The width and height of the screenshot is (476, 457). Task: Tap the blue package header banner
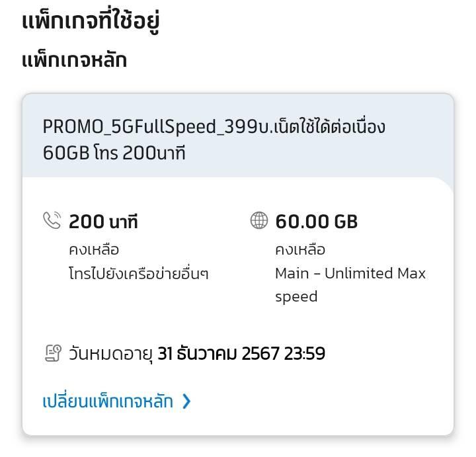click(x=238, y=136)
